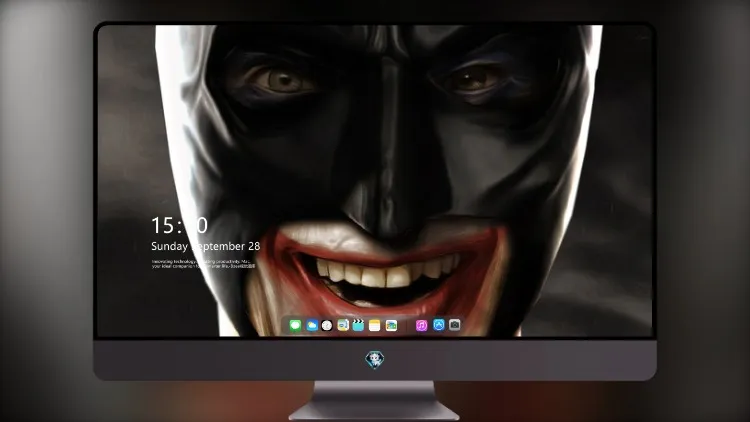Click the wallpaper's white teeth smile
The width and height of the screenshot is (750, 422).
pos(385,273)
